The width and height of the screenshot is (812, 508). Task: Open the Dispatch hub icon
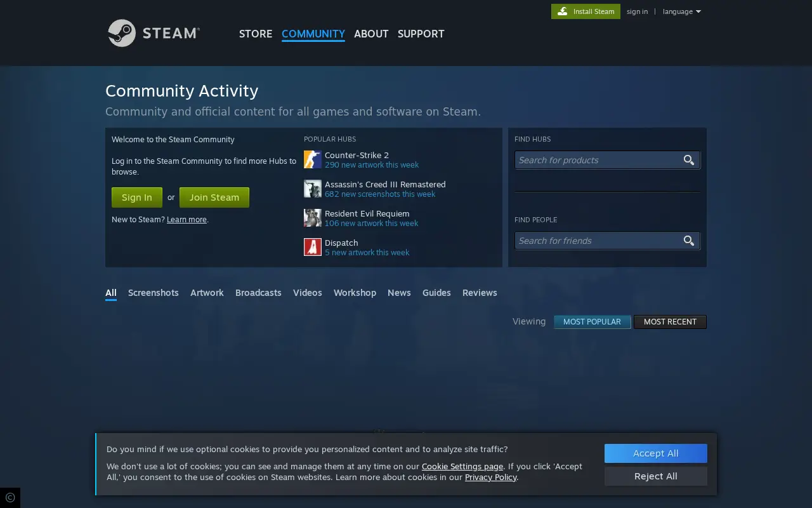[x=313, y=247]
